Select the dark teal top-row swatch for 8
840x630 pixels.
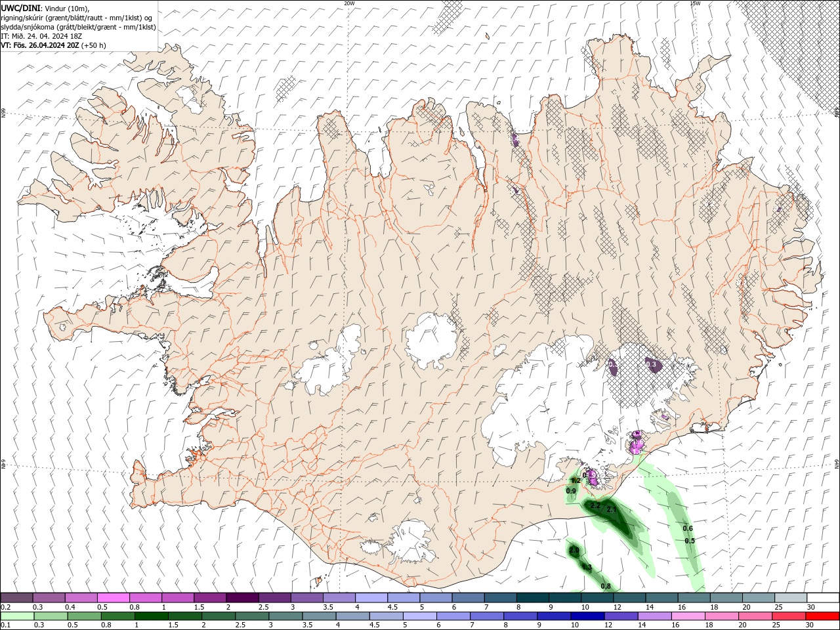click(532, 597)
